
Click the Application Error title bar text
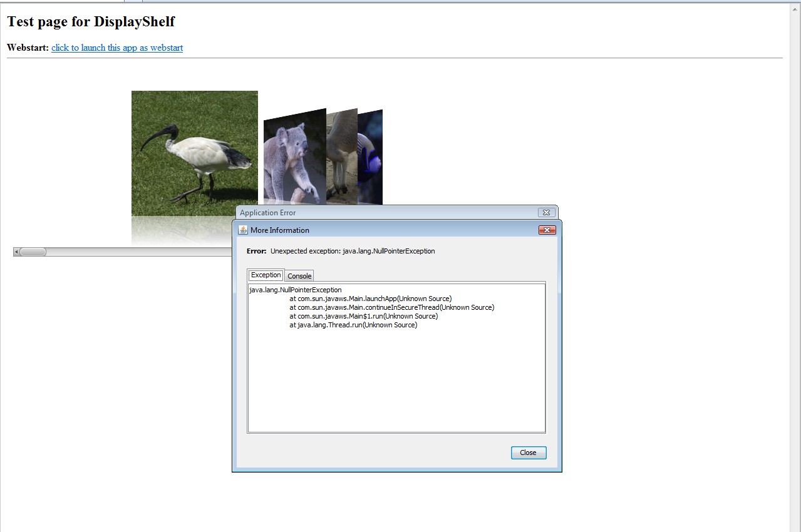tap(268, 213)
